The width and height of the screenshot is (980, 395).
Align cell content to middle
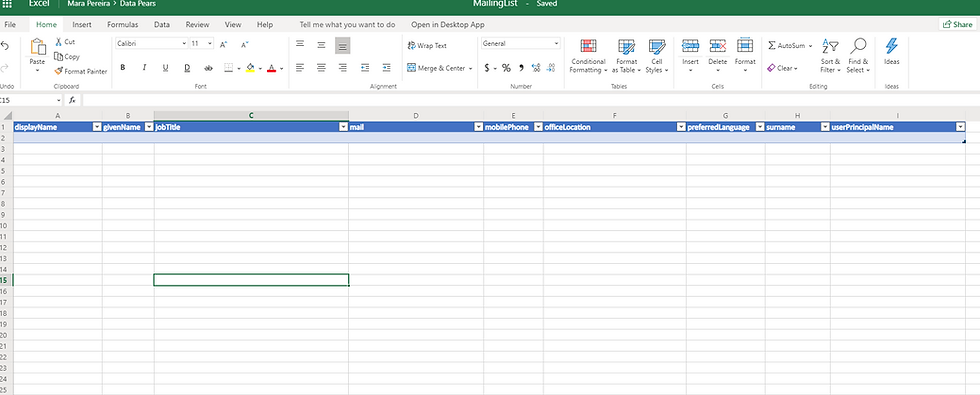pos(321,45)
